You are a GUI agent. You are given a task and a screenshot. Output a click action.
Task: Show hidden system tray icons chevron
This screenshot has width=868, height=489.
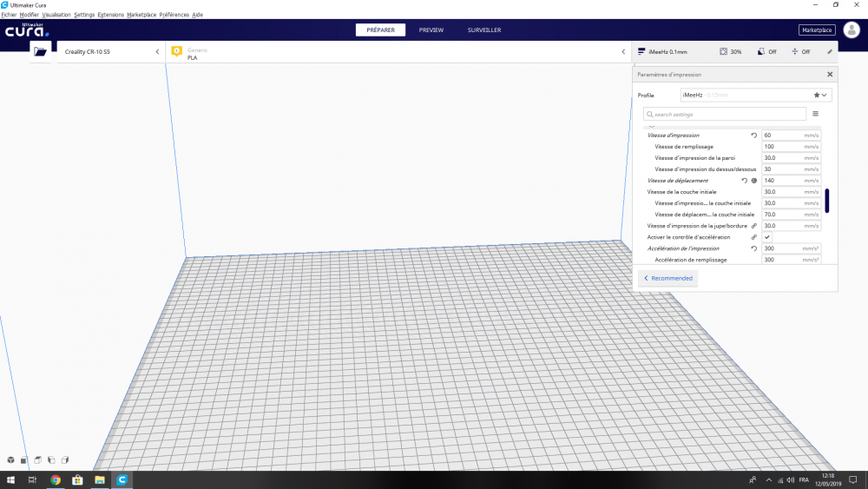pyautogui.click(x=768, y=480)
